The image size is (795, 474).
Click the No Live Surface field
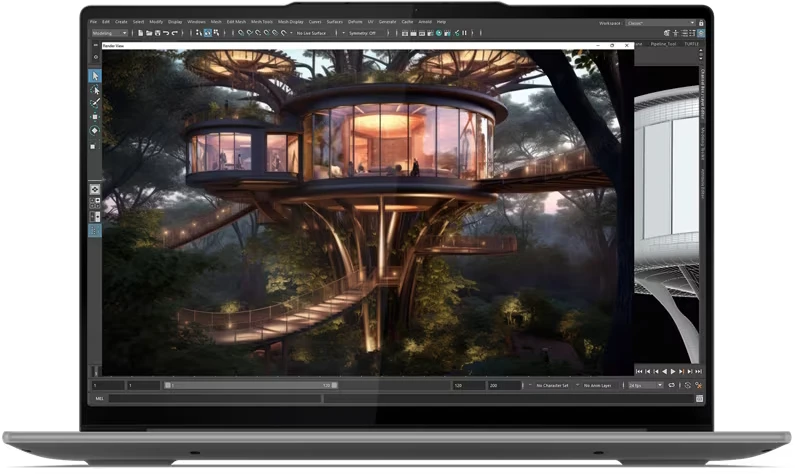(x=307, y=33)
